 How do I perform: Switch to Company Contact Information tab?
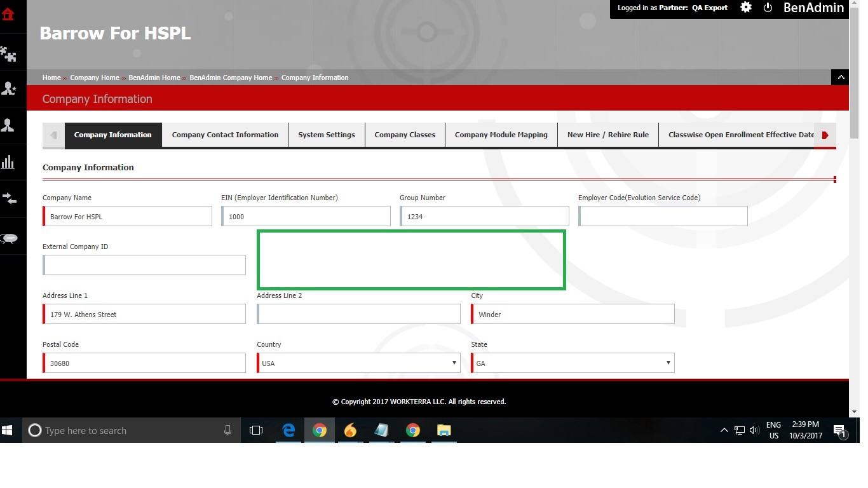(225, 135)
